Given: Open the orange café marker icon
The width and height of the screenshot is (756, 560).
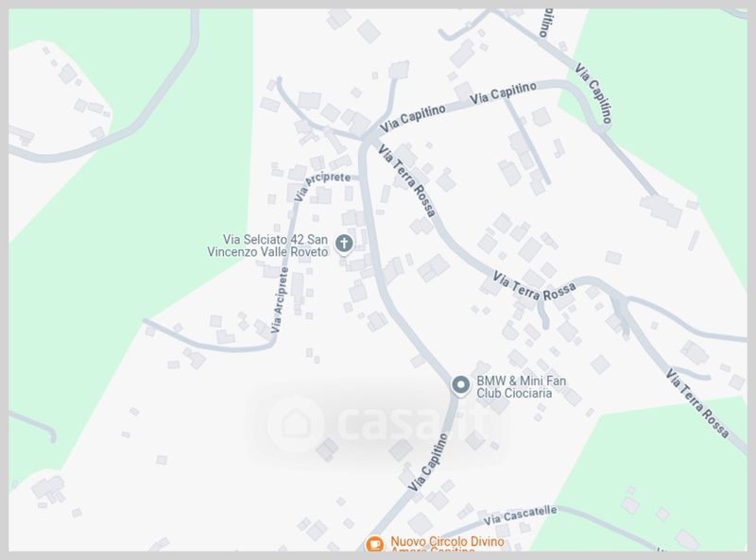Looking at the screenshot, I should pos(374,544).
